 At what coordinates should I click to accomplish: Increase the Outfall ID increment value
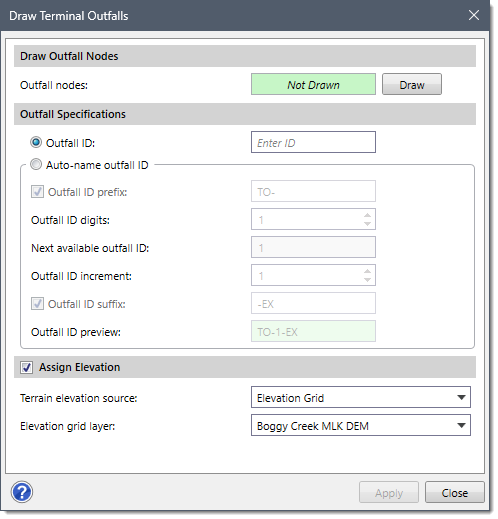367,271
